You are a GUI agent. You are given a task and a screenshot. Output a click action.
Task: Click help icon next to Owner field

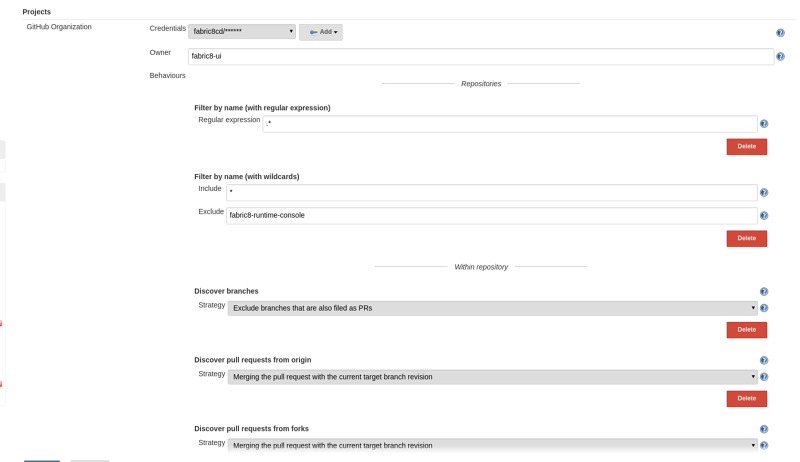780,57
